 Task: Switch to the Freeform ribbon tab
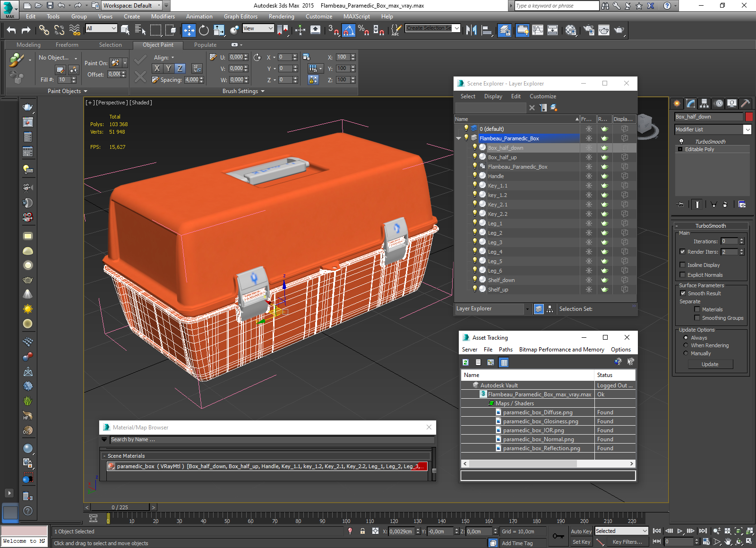click(x=67, y=45)
